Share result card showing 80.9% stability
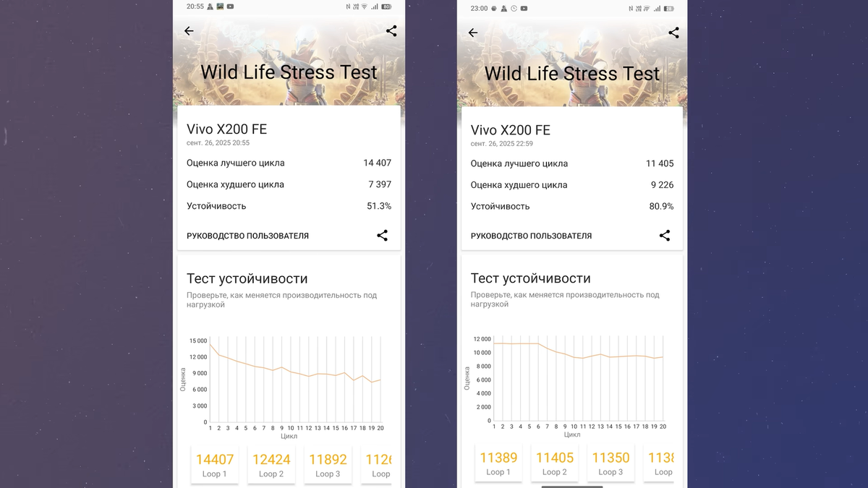This screenshot has height=488, width=868. click(x=665, y=235)
